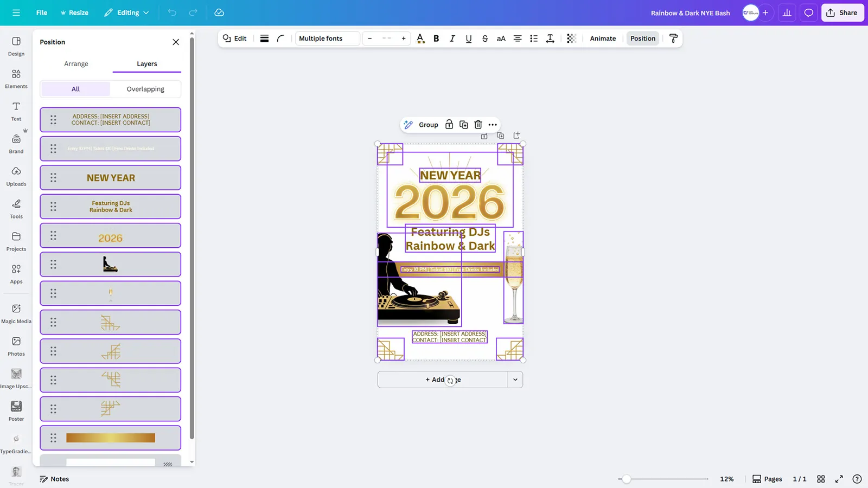Viewport: 868px width, 488px height.
Task: Click the Share button
Action: point(842,12)
